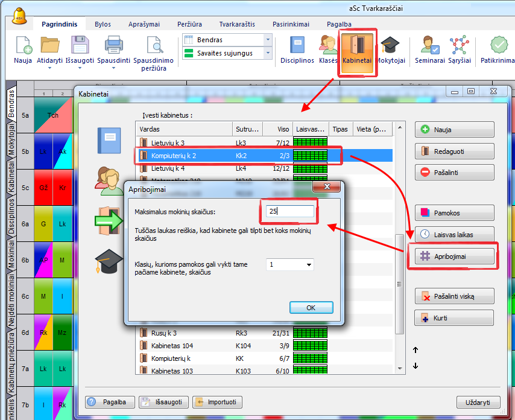Viewport: 515px width, 420px height.
Task: Click the Redaguoti button
Action: pyautogui.click(x=455, y=151)
